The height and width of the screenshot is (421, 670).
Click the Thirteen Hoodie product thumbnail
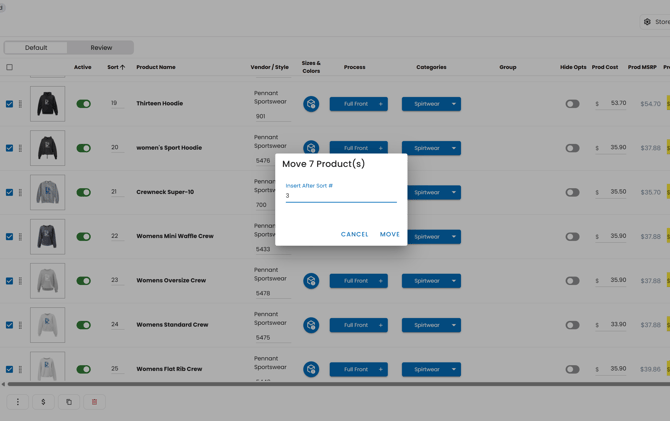coord(47,104)
